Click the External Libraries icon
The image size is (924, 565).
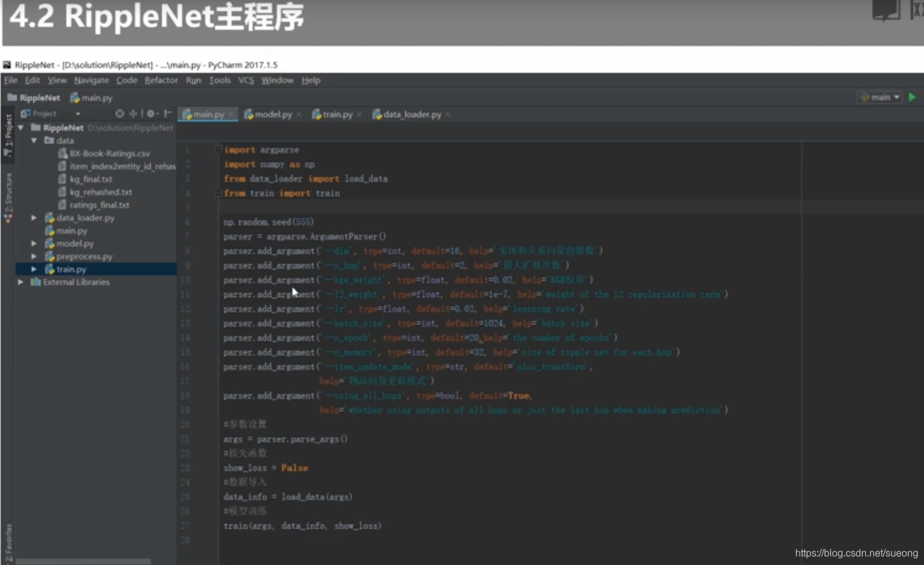pos(35,282)
